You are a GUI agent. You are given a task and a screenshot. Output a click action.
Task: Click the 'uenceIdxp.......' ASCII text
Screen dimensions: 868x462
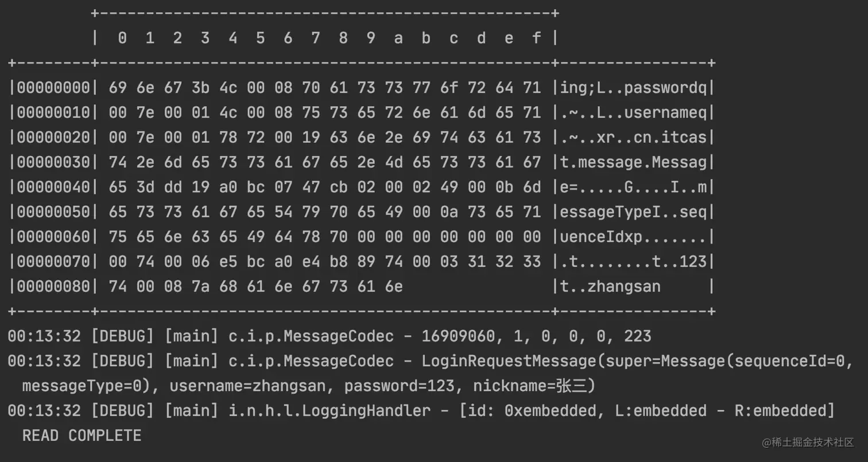633,236
